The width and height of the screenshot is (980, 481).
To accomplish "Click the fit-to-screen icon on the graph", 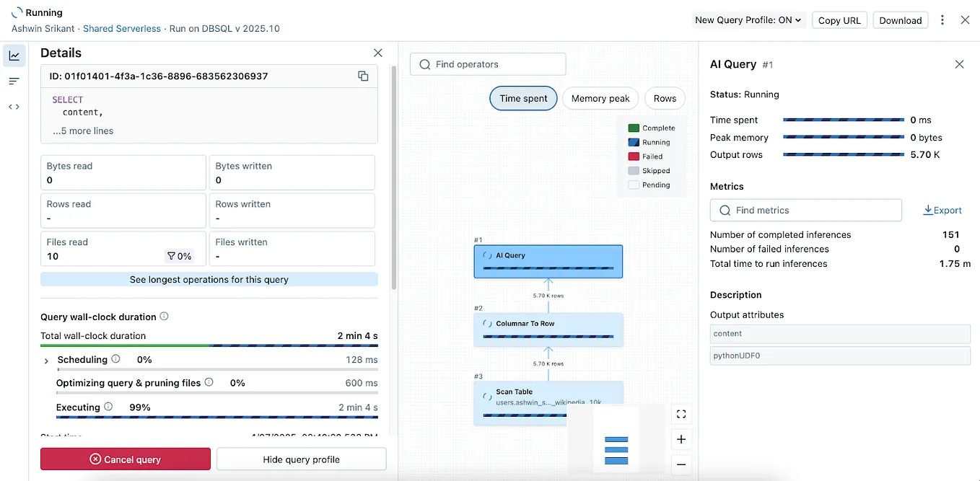I will [x=681, y=414].
